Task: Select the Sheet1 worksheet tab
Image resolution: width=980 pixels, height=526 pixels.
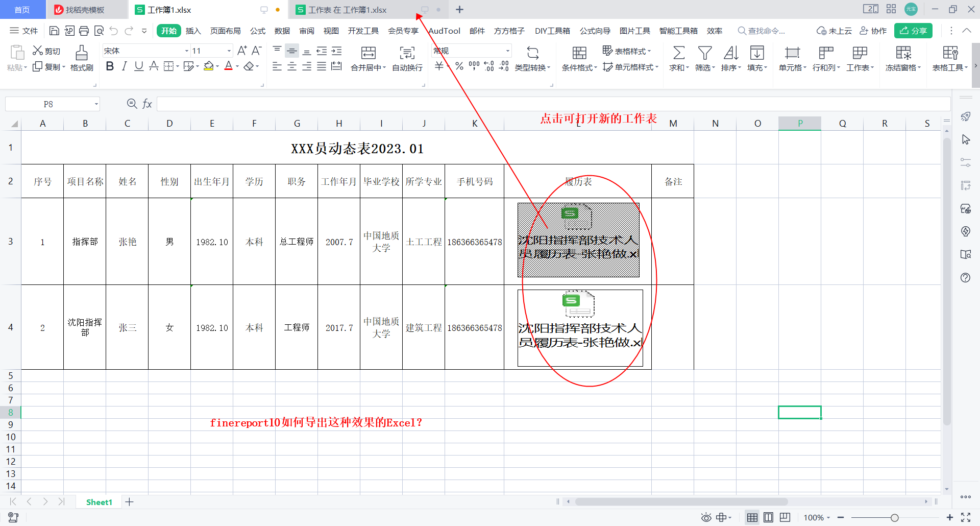Action: coord(99,502)
